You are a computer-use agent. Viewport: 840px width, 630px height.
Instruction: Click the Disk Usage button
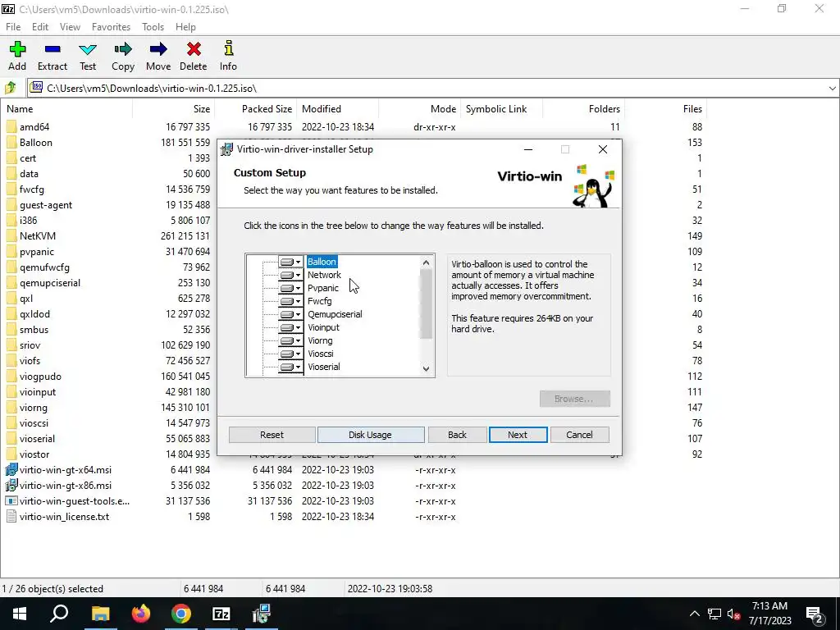(370, 435)
